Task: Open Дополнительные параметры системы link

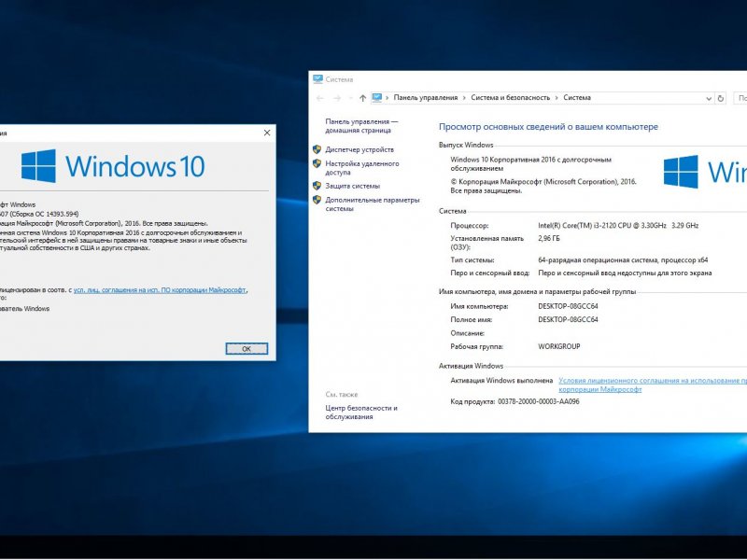Action: 372,204
